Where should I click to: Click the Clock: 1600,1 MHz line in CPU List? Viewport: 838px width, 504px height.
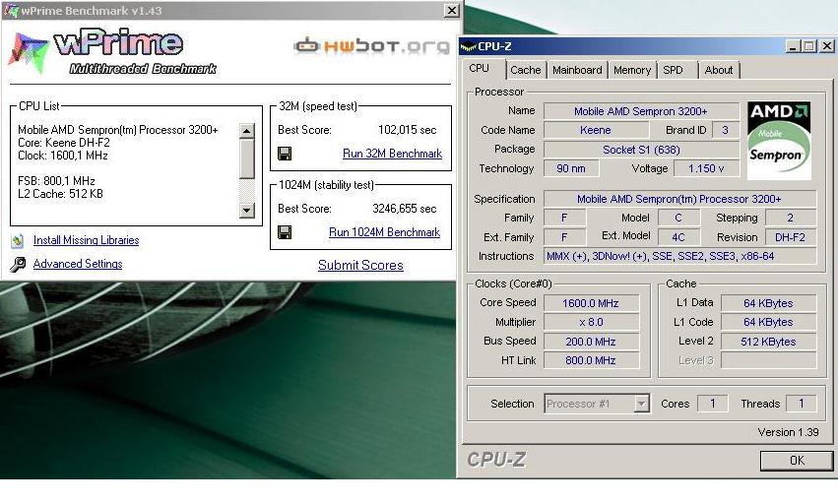62,156
